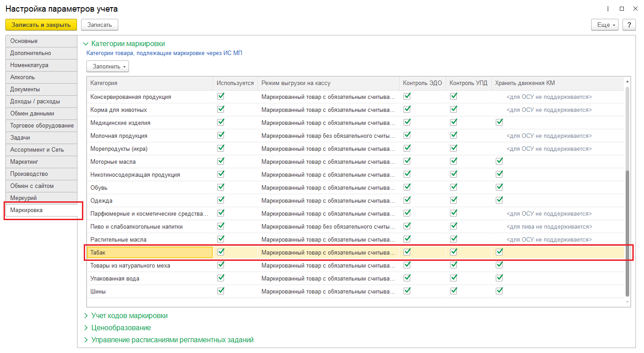This screenshot has height=353, width=644.
Task: Open the three-dot window options menu
Action: [608, 9]
